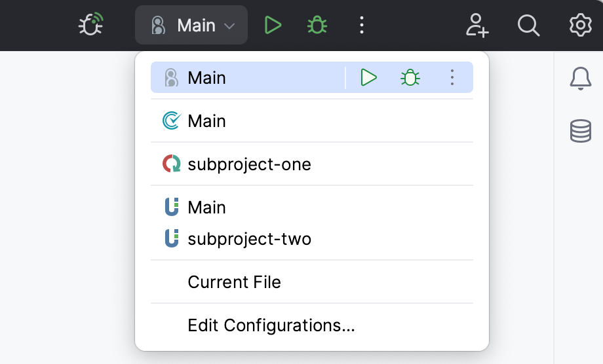Open Edit Configurations dialog
This screenshot has height=364, width=603.
click(271, 325)
